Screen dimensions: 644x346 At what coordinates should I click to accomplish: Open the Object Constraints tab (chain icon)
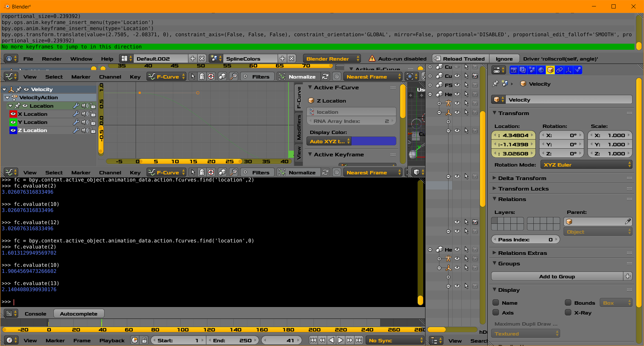(x=559, y=70)
